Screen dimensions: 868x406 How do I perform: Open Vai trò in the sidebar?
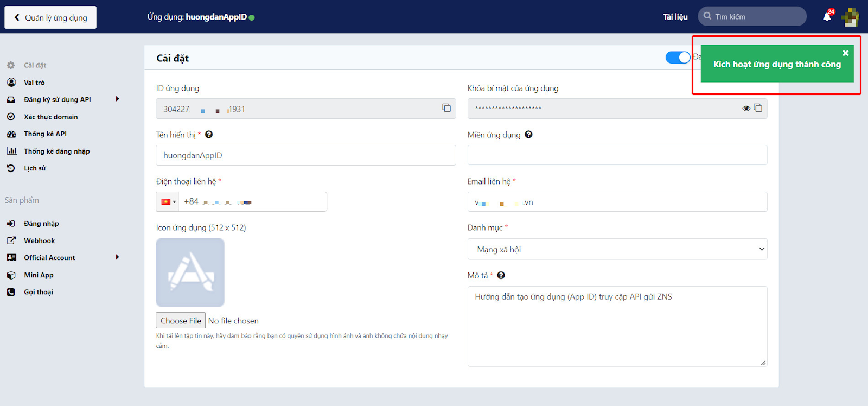point(34,83)
